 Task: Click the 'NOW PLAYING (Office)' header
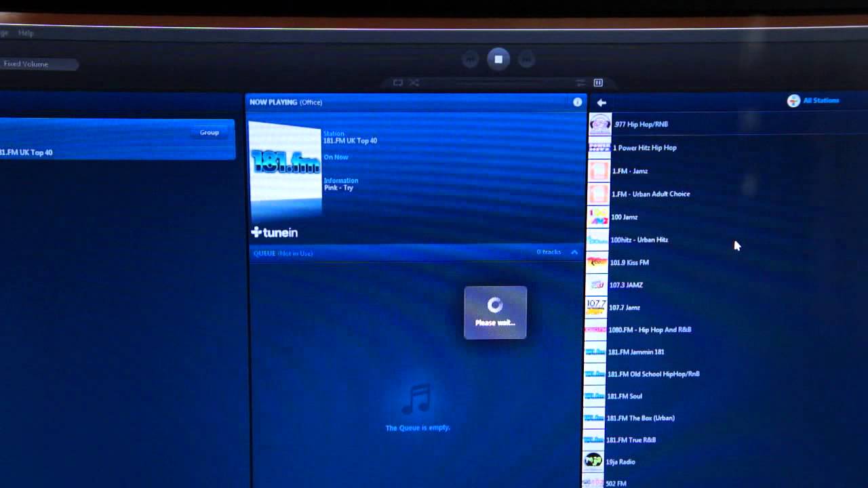pyautogui.click(x=285, y=102)
